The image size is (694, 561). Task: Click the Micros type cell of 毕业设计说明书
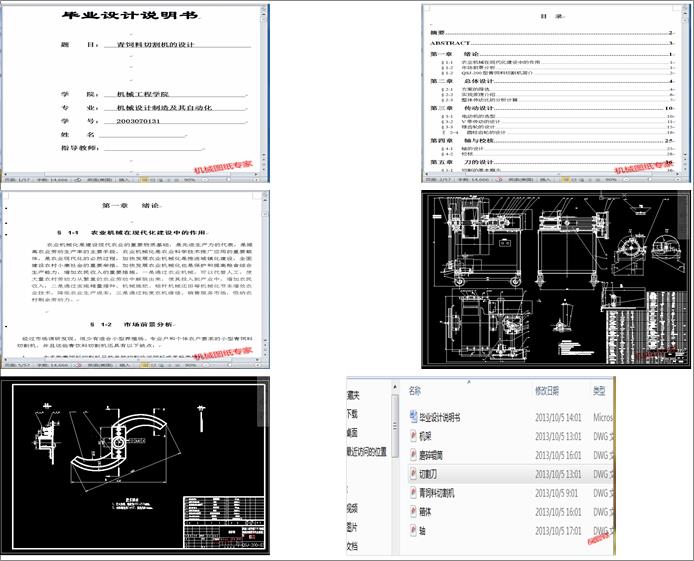603,417
